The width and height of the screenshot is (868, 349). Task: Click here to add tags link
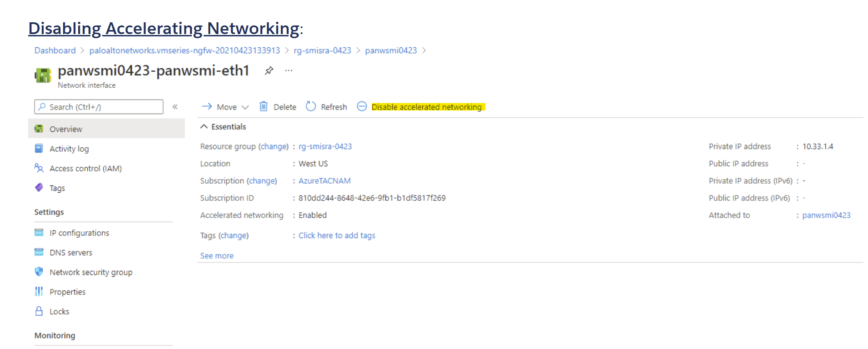point(337,235)
